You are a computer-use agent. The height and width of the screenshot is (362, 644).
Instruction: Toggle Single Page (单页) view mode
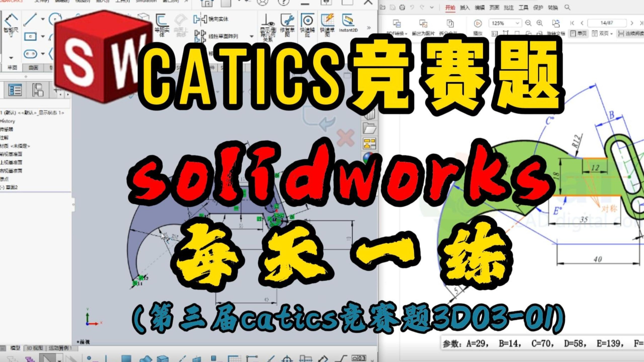[x=578, y=33]
